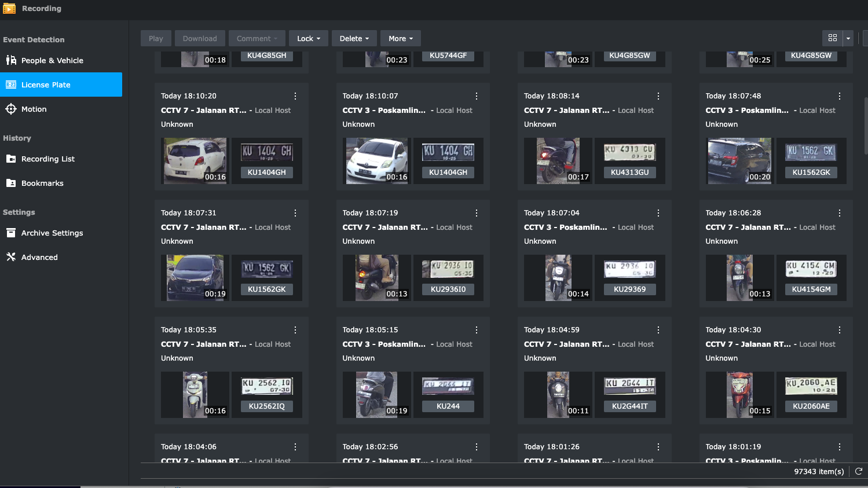Click the Play button
Viewport: 868px width, 488px height.
[156, 38]
